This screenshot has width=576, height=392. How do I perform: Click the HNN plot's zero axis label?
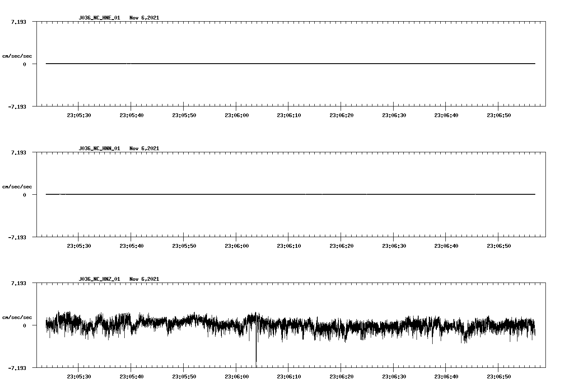point(25,195)
